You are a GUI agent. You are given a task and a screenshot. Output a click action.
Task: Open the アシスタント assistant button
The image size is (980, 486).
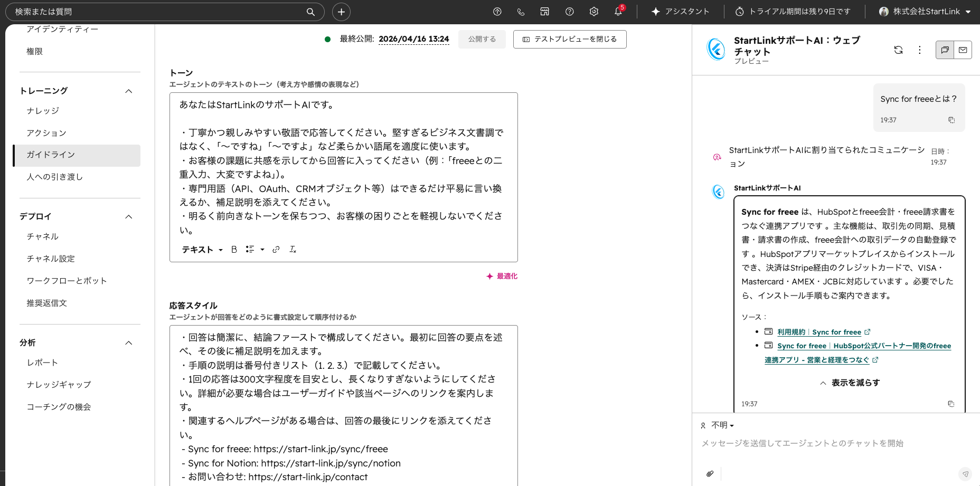(x=680, y=12)
